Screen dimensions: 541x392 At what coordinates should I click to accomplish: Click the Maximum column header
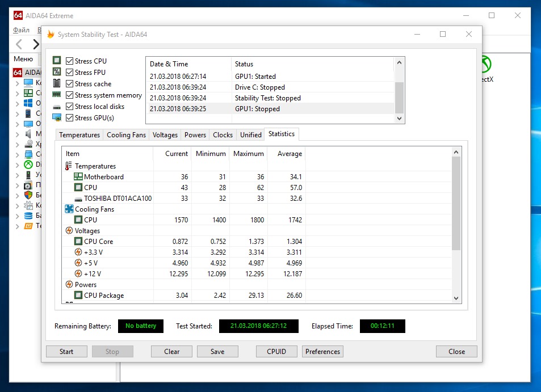click(x=249, y=153)
